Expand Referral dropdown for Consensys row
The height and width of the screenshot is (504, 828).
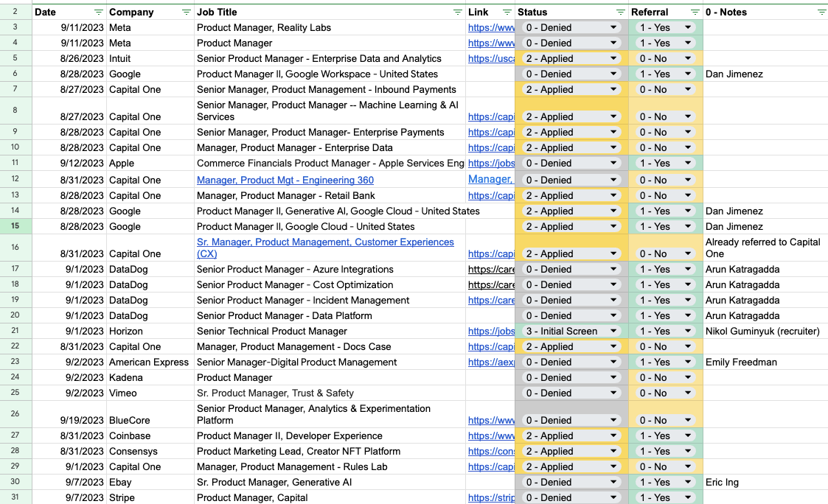(687, 451)
